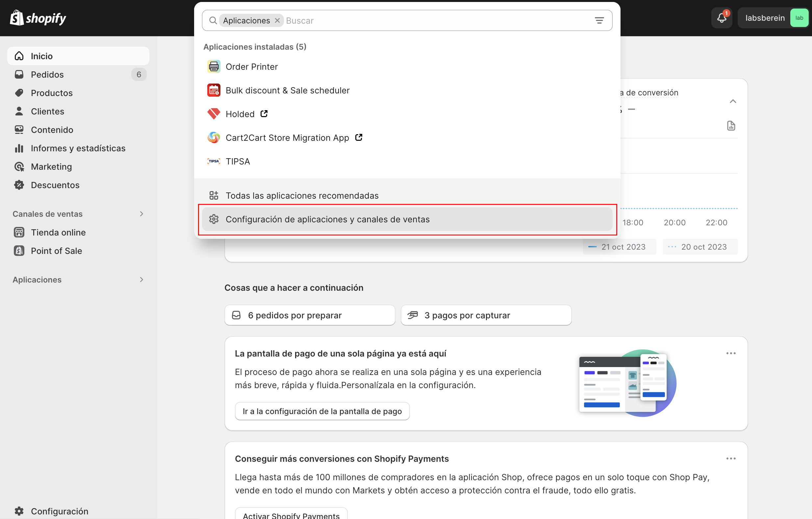The height and width of the screenshot is (519, 812).
Task: Open Todas las aplicaciones recomendadas
Action: coord(302,195)
